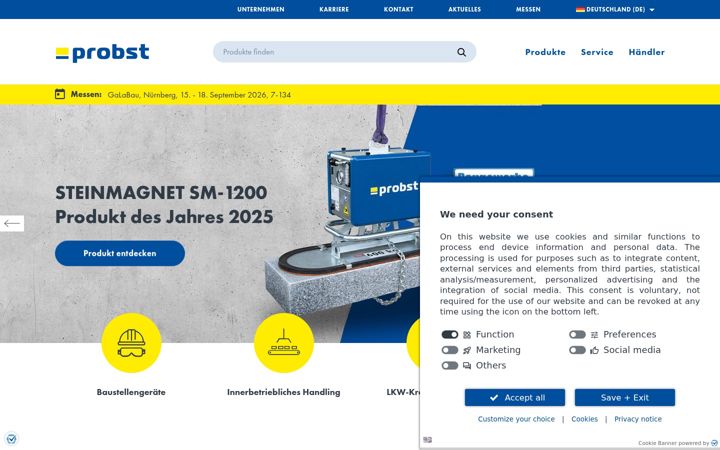Click the search magnifier icon
720x450 pixels.
(461, 52)
